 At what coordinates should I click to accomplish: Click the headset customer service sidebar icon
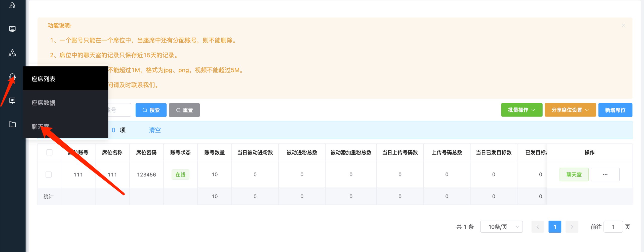12,76
